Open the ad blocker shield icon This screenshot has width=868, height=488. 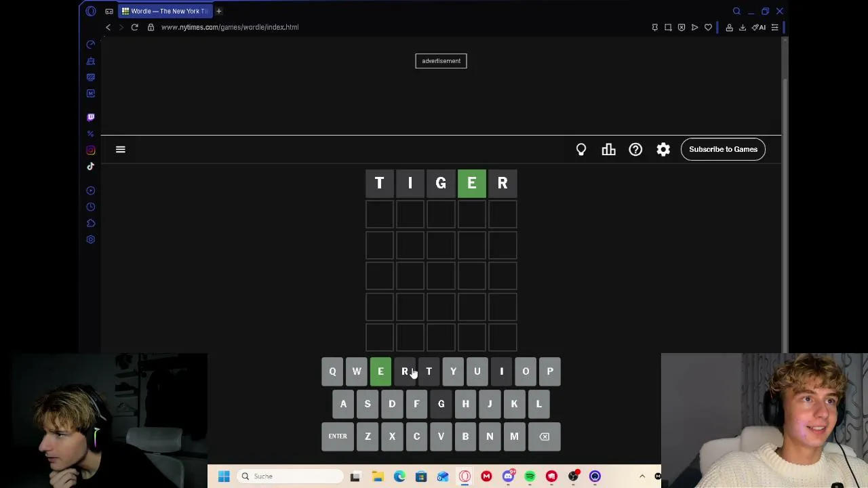coord(682,27)
